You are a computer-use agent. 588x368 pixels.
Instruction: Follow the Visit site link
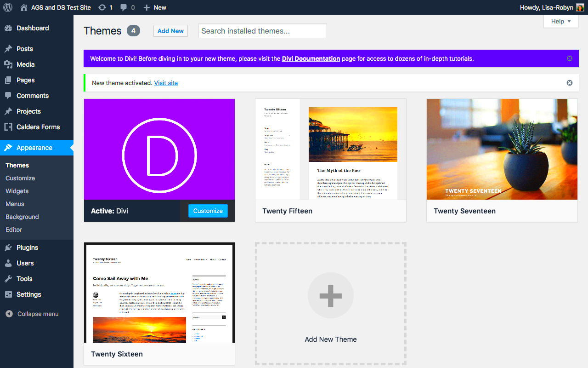[x=166, y=83]
